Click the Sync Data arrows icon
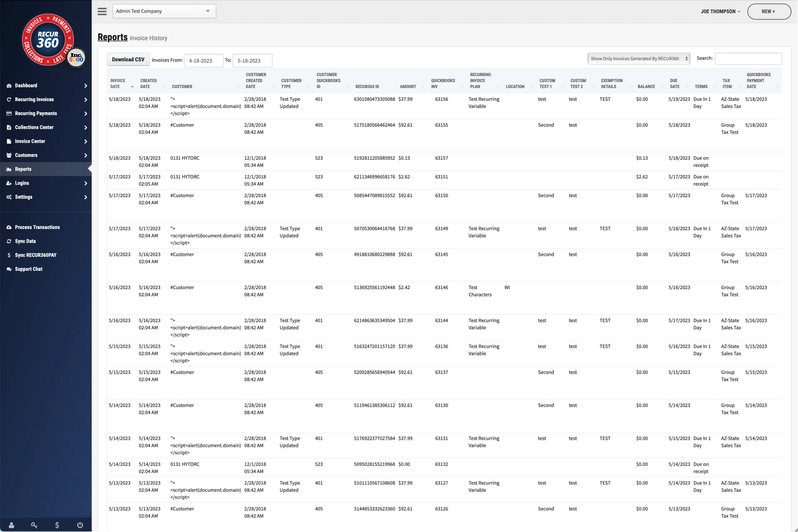The image size is (798, 532). point(9,241)
